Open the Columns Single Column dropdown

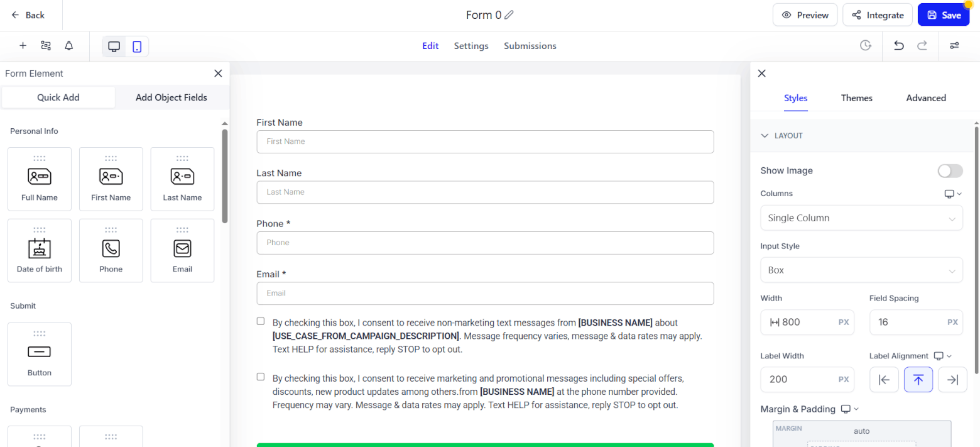pos(861,218)
